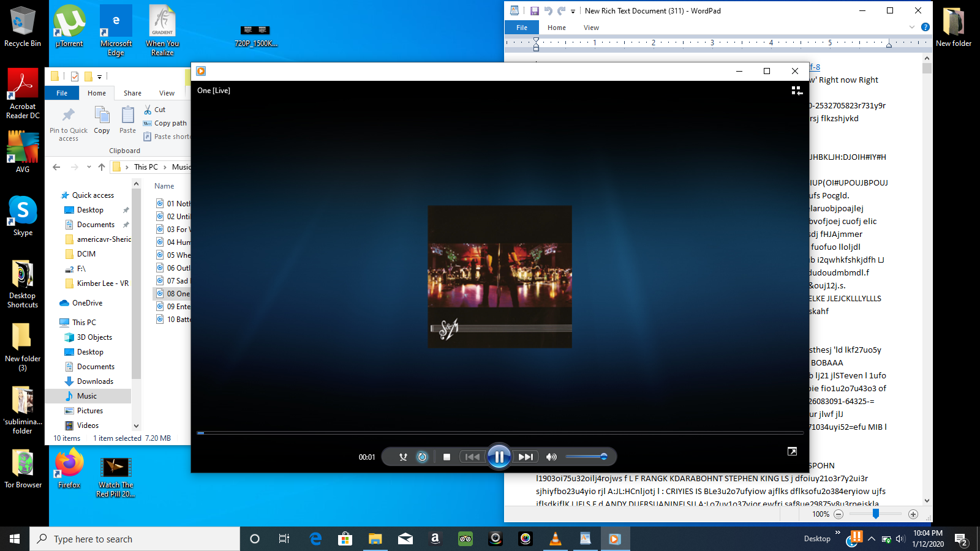Open Explorer quick access toolbar dropdown
The image size is (980, 551).
click(x=99, y=77)
